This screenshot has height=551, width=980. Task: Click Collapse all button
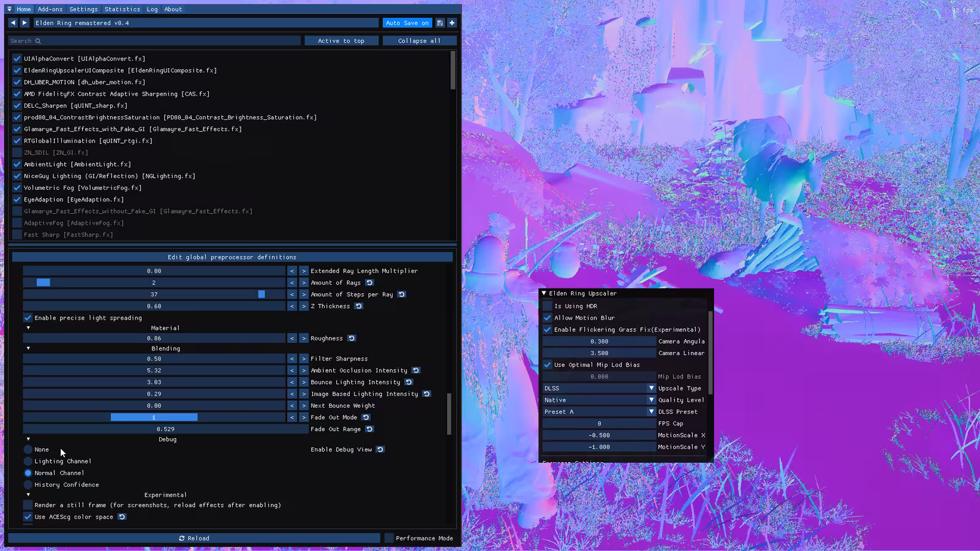(x=420, y=40)
